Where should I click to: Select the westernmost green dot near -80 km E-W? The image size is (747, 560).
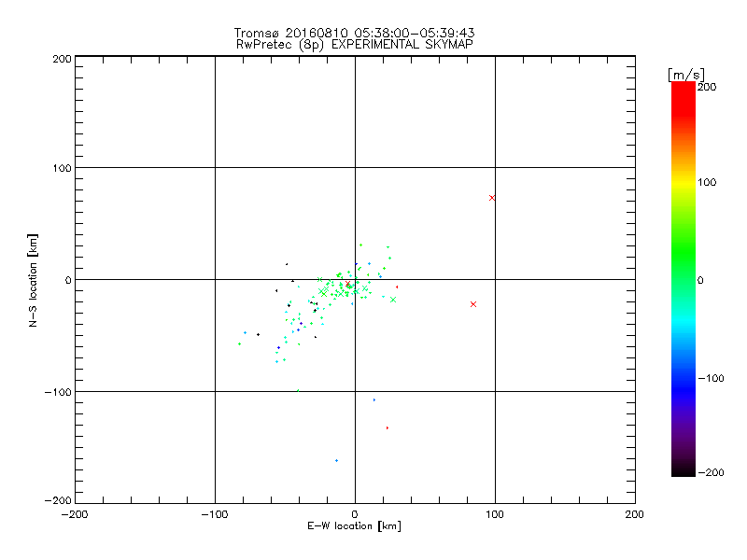tap(239, 343)
